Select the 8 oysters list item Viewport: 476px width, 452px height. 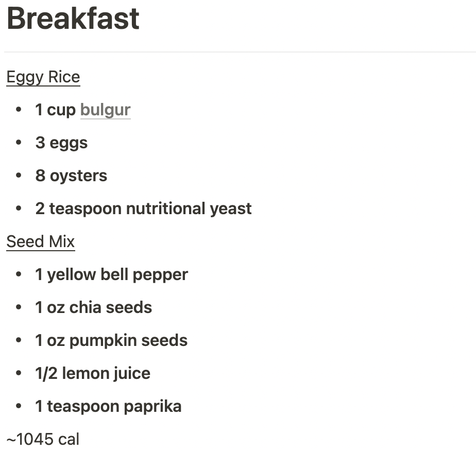(71, 176)
